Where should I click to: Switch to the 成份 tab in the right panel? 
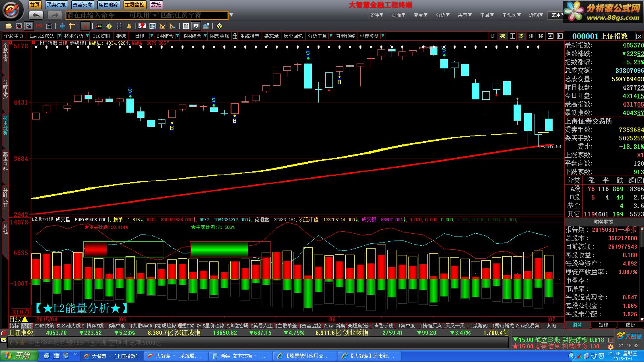(x=630, y=325)
